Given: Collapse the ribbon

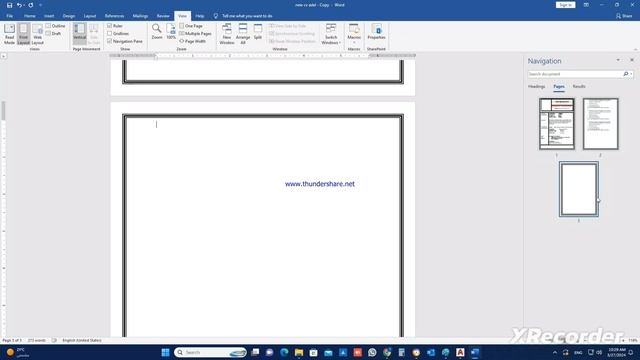Looking at the screenshot, I should 636,49.
